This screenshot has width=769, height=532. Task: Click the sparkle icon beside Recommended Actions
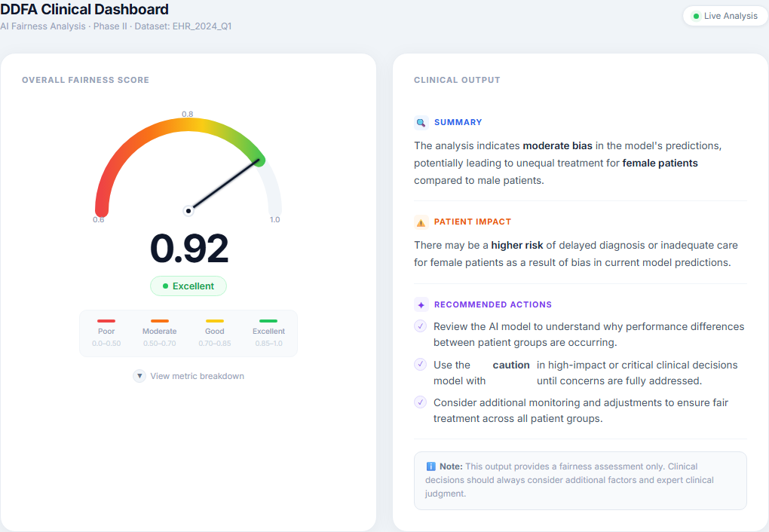[x=421, y=304]
